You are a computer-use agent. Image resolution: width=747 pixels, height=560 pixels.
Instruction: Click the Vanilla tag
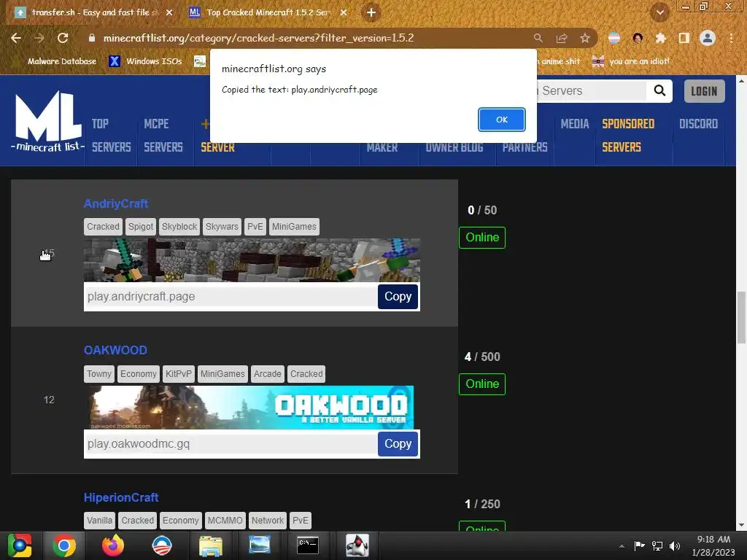(99, 521)
